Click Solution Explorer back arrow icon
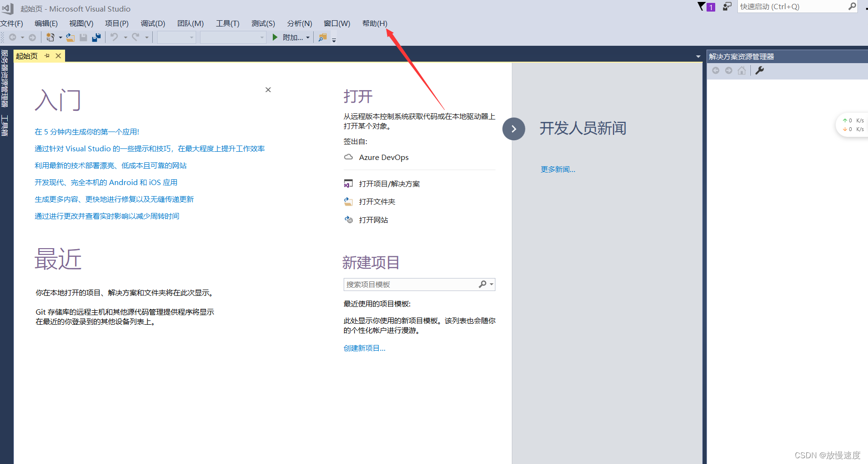The image size is (868, 464). pos(716,70)
